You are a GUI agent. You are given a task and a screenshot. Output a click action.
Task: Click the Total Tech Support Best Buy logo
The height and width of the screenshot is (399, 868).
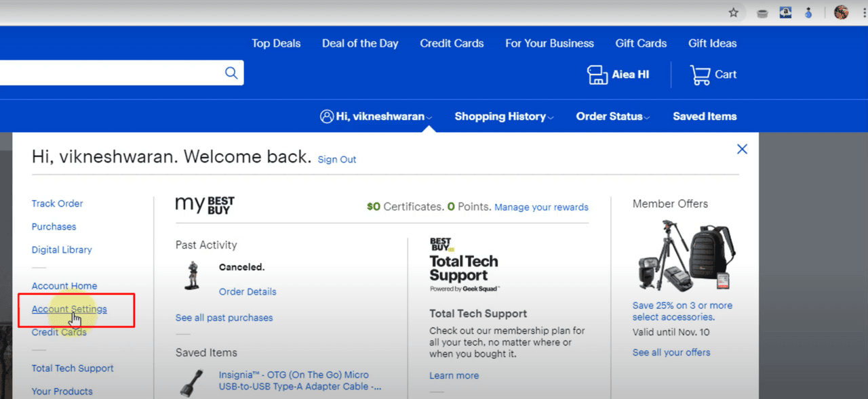pos(463,264)
